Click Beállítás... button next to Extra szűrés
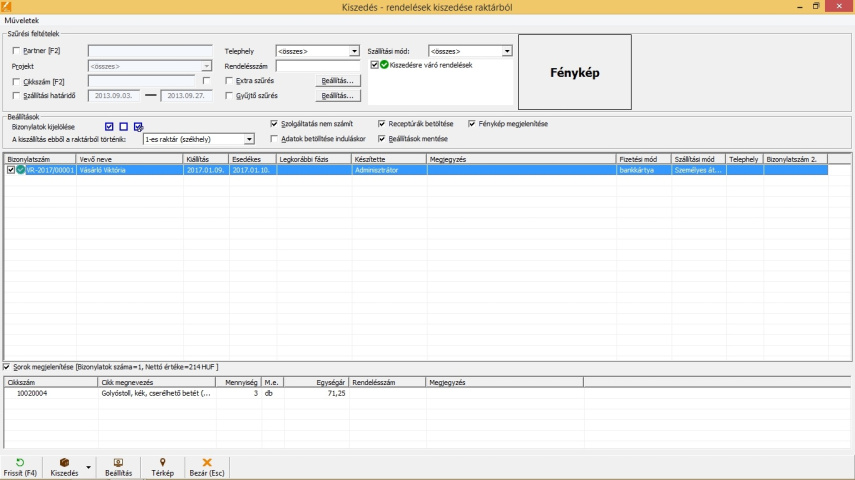855x480 pixels. [x=337, y=80]
